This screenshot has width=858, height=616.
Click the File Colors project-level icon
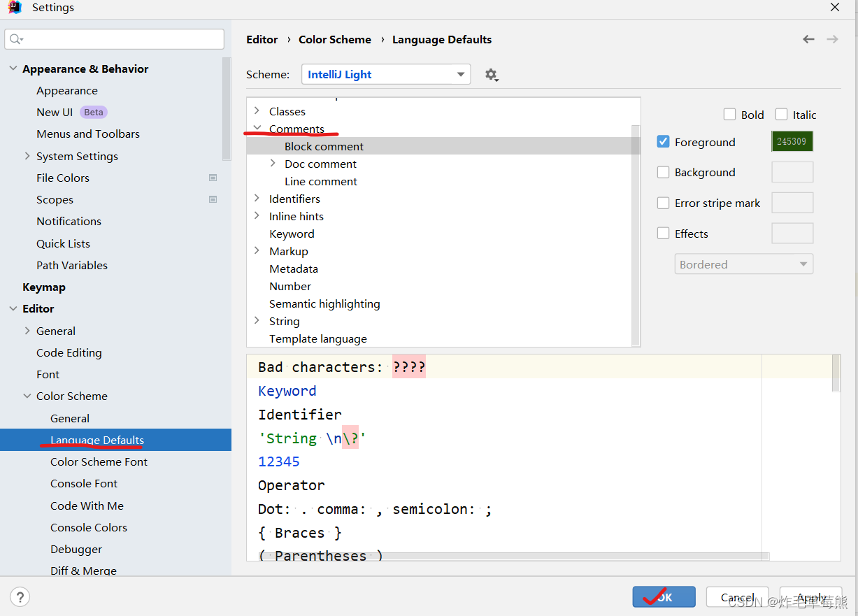(x=213, y=178)
